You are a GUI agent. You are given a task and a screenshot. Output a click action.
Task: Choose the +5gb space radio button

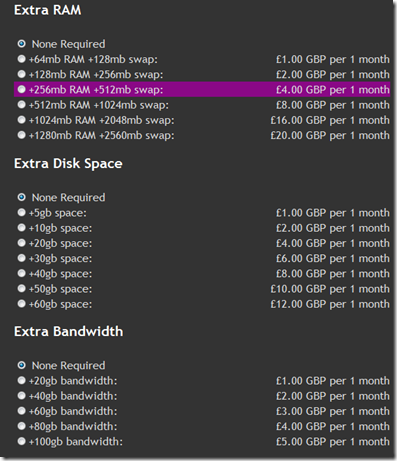[22, 212]
